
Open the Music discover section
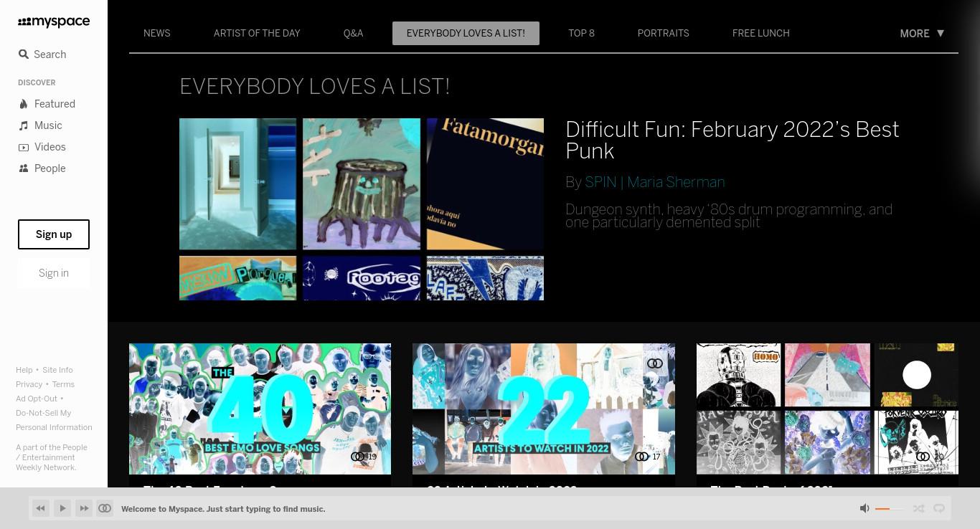point(40,125)
